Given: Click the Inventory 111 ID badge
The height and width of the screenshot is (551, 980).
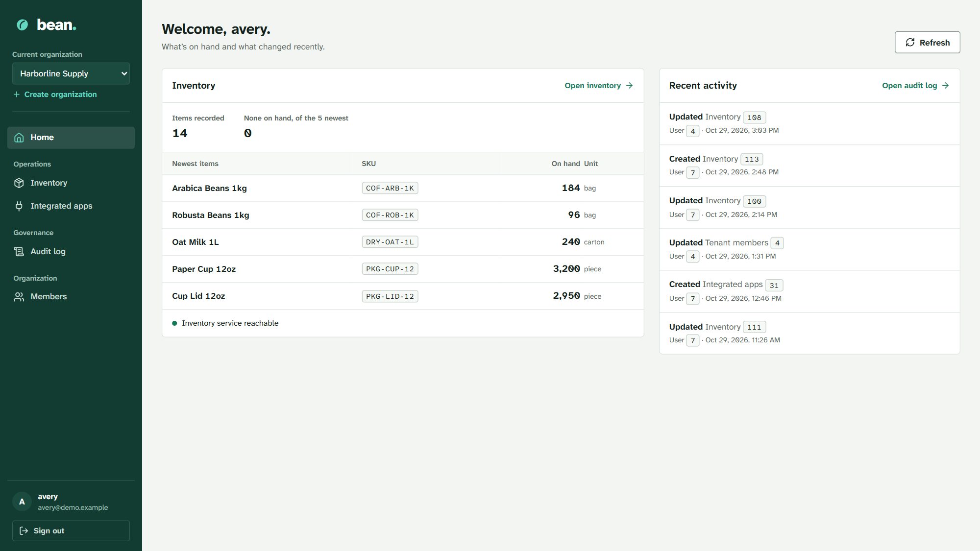Looking at the screenshot, I should [x=754, y=327].
